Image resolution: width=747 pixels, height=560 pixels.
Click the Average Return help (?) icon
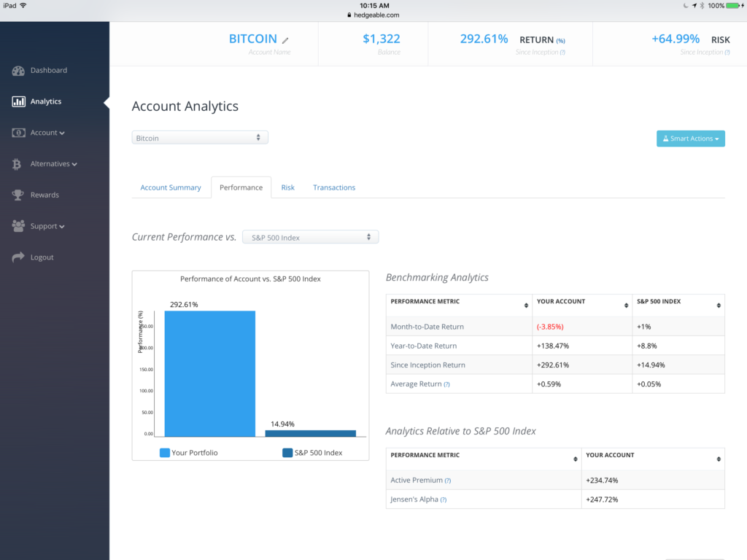coord(446,384)
